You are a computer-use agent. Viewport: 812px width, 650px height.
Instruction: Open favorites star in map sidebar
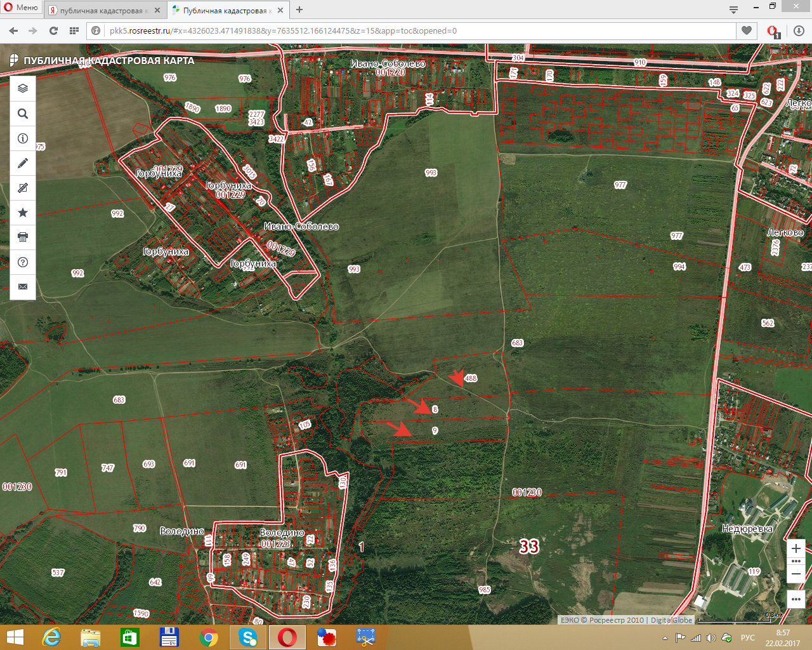pos(23,213)
